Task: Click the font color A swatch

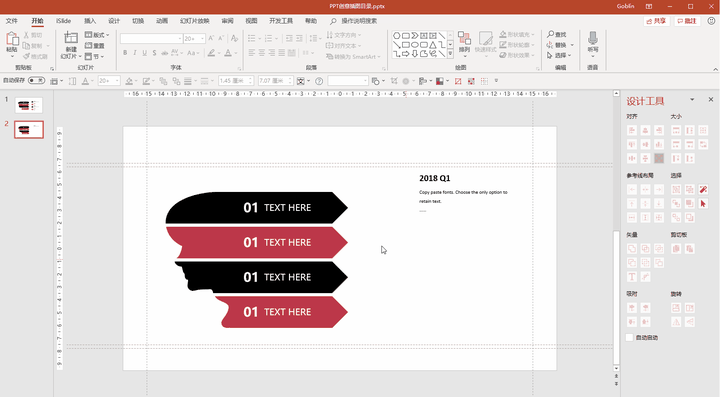Action: [x=228, y=53]
